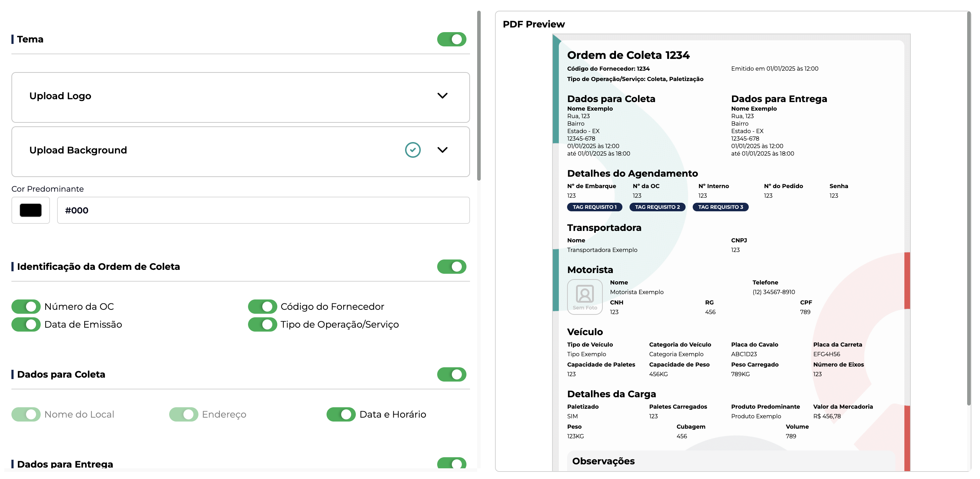980x479 pixels.
Task: Click the Sem Foto driver photo placeholder
Action: click(584, 297)
